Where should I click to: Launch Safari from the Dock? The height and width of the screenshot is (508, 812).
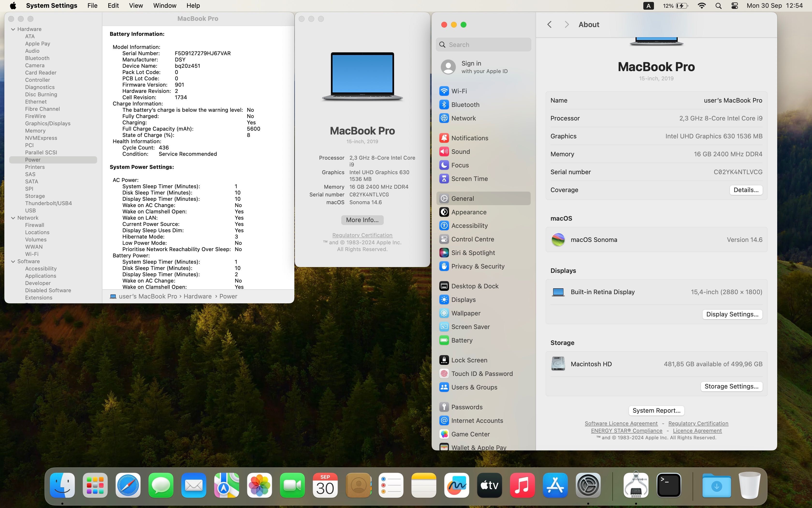(x=128, y=485)
